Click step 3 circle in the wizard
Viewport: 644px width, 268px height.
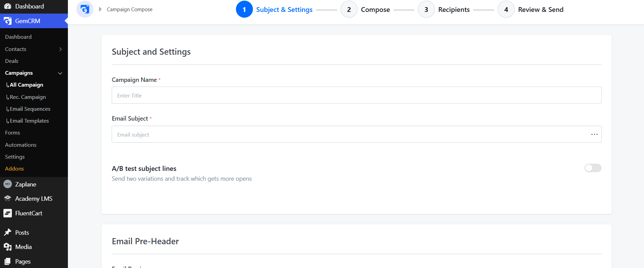tap(426, 10)
